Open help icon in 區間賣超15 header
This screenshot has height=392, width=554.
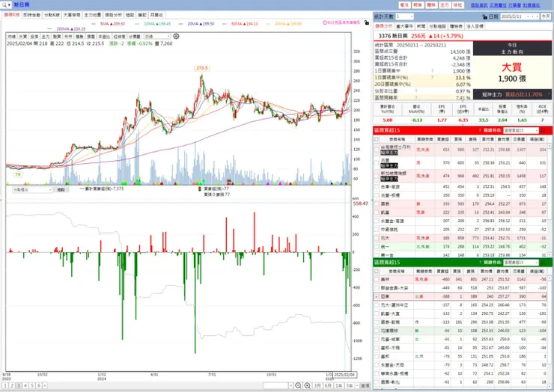(x=480, y=263)
